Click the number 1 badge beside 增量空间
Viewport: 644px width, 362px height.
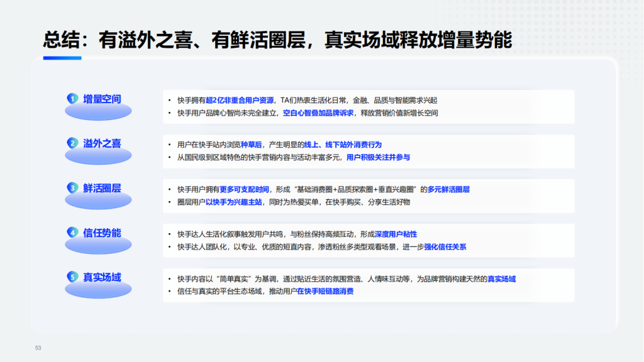tap(72, 99)
